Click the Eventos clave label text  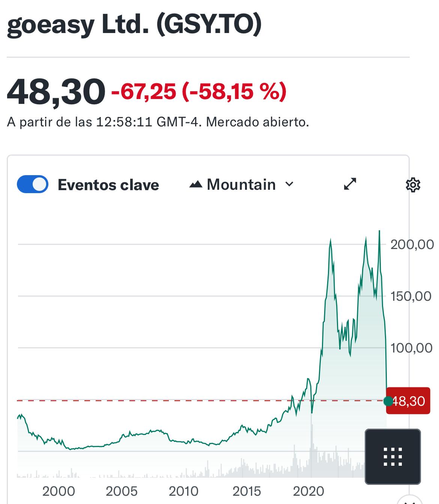pyautogui.click(x=108, y=185)
